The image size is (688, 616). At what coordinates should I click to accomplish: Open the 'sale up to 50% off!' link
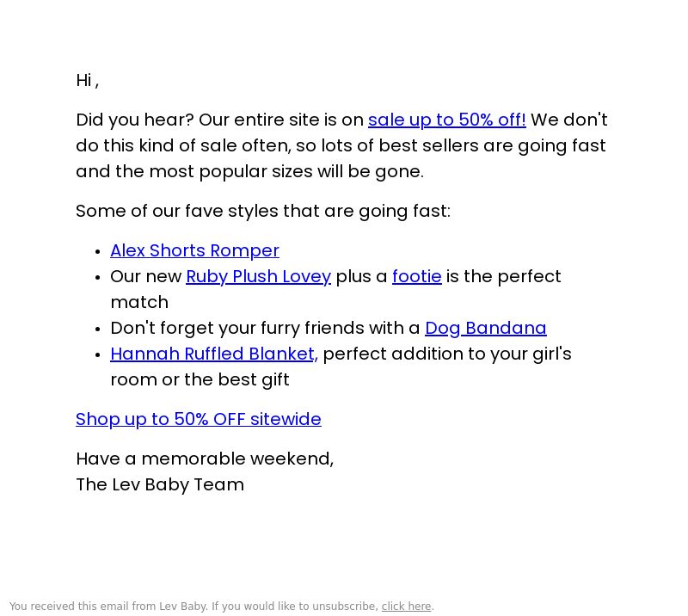[446, 120]
